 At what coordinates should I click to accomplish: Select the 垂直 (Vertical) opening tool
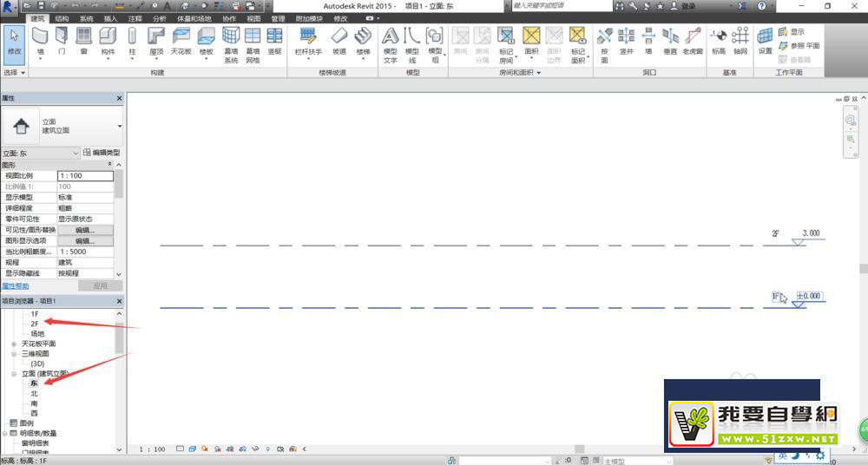coord(670,42)
